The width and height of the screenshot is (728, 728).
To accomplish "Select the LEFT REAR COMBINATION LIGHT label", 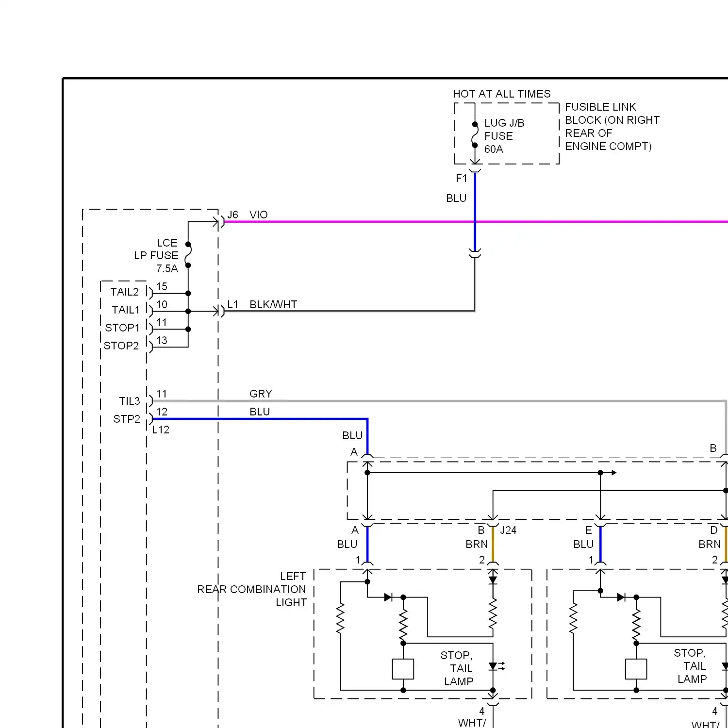I will pyautogui.click(x=252, y=589).
